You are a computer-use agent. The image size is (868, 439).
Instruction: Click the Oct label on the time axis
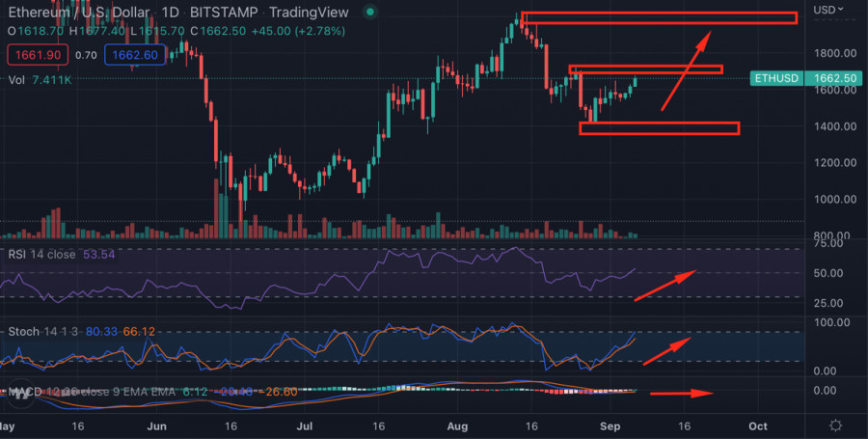(x=757, y=426)
